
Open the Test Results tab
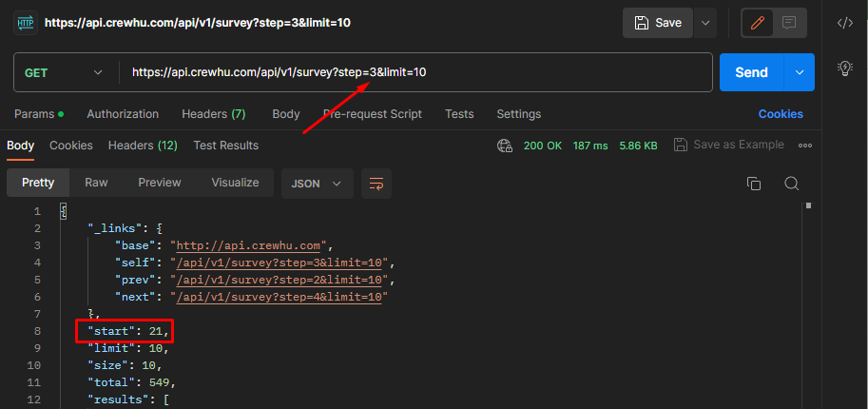pyautogui.click(x=226, y=146)
